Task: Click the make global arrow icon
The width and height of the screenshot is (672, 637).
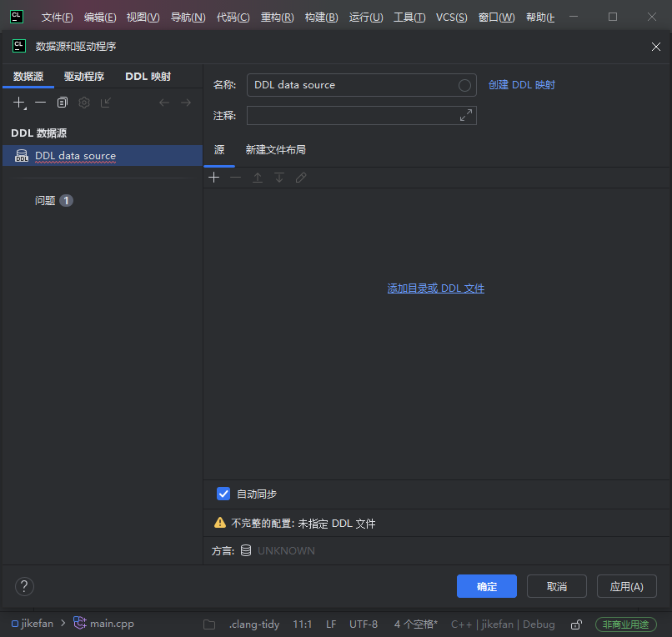Action: pyautogui.click(x=105, y=103)
